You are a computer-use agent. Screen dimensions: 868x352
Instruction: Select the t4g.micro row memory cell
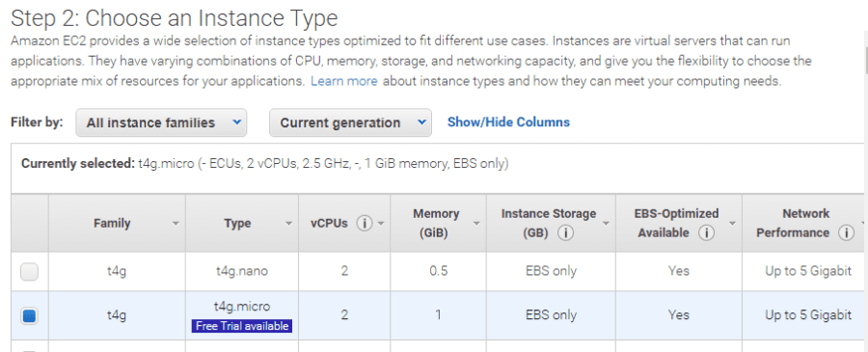click(439, 315)
